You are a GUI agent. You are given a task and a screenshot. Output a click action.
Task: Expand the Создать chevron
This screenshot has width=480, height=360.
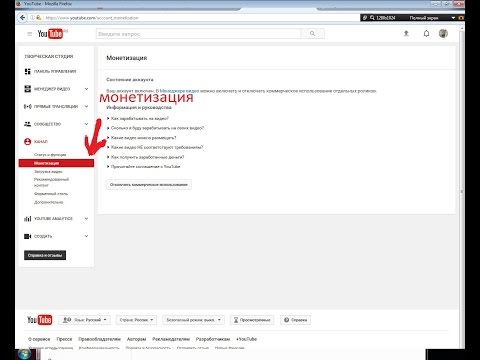[86, 236]
